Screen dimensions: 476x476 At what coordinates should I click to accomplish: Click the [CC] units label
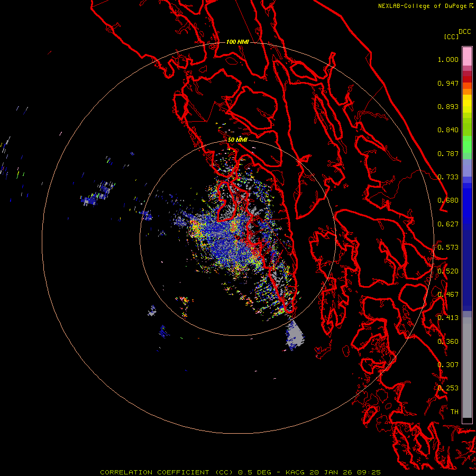pyautogui.click(x=452, y=36)
